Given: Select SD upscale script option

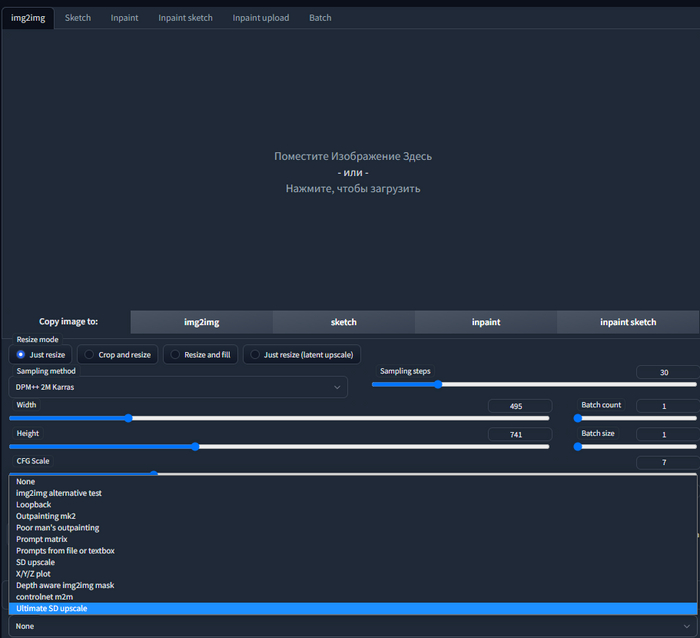Looking at the screenshot, I should (x=38, y=562).
